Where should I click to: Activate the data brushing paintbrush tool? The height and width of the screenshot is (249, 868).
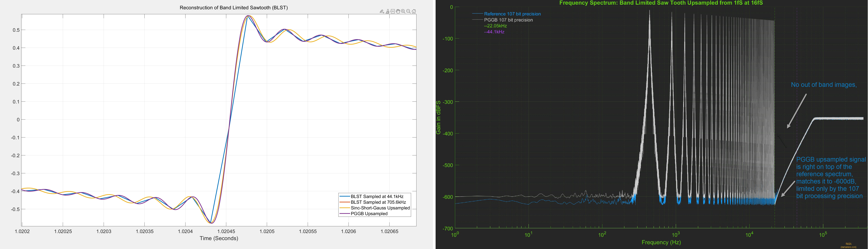point(388,11)
